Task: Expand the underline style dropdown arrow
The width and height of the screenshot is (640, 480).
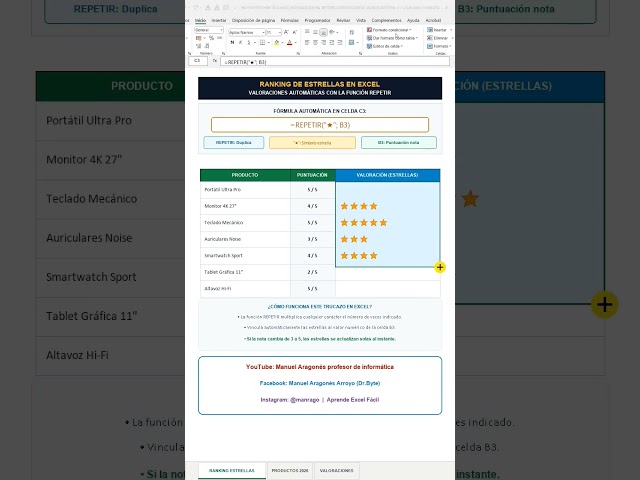Action: click(255, 42)
